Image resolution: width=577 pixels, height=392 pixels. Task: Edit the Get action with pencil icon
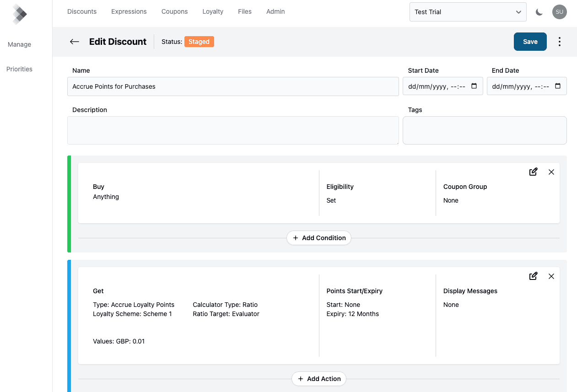pos(533,276)
